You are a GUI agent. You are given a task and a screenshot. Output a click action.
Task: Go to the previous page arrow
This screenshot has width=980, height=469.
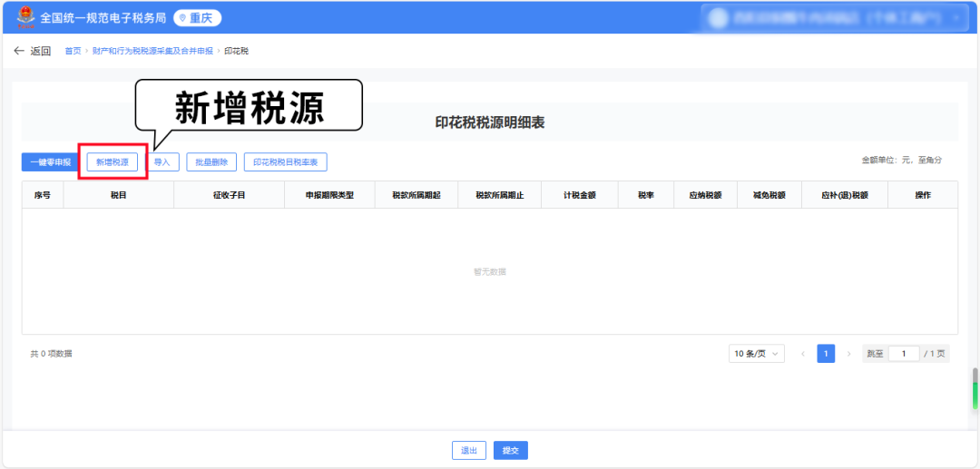pos(803,354)
